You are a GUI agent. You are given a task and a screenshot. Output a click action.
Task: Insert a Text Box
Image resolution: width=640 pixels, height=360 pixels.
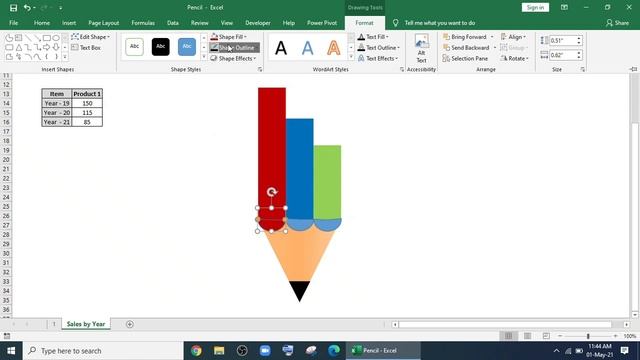tap(86, 48)
